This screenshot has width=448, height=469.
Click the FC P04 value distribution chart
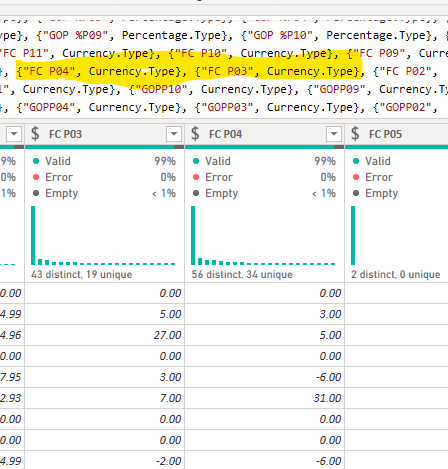point(263,235)
